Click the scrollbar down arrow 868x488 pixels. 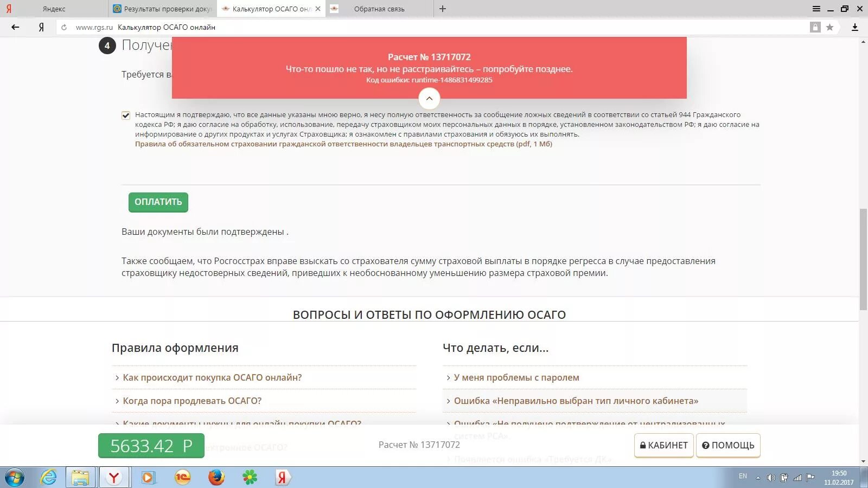[x=863, y=462]
